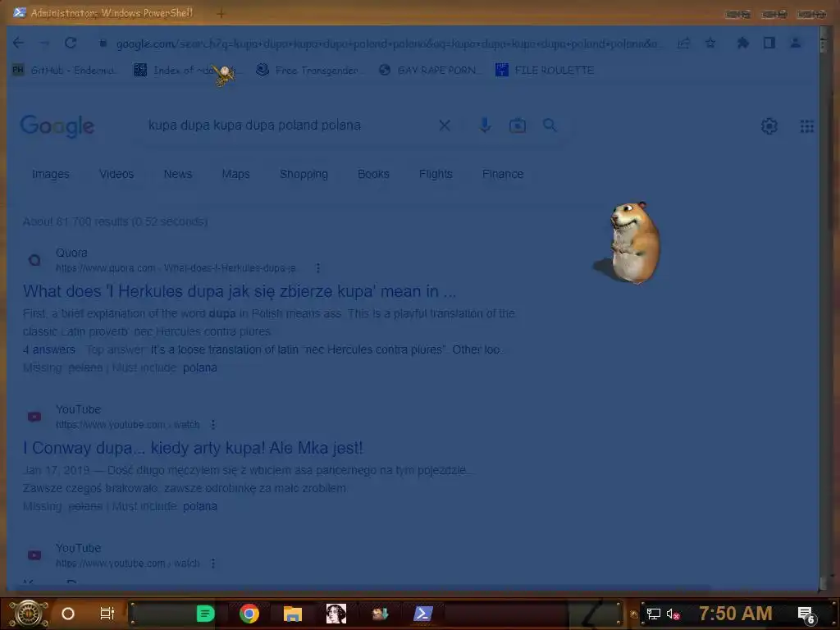The height and width of the screenshot is (630, 840).
Task: Bookmark this page with the star
Action: (710, 43)
